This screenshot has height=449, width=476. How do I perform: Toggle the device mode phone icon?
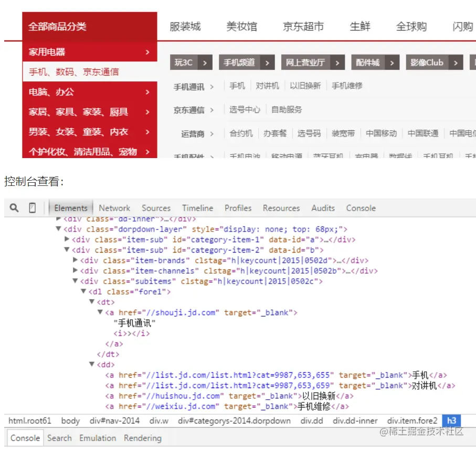(32, 208)
